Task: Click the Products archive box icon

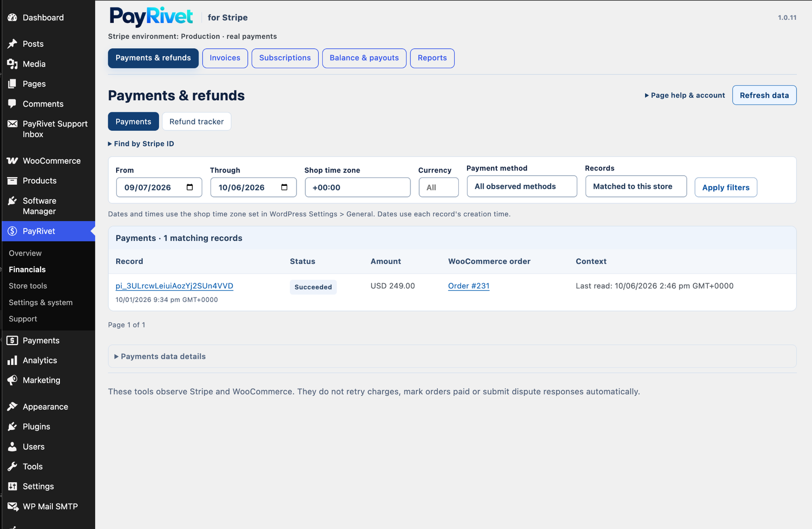Action: 12,181
